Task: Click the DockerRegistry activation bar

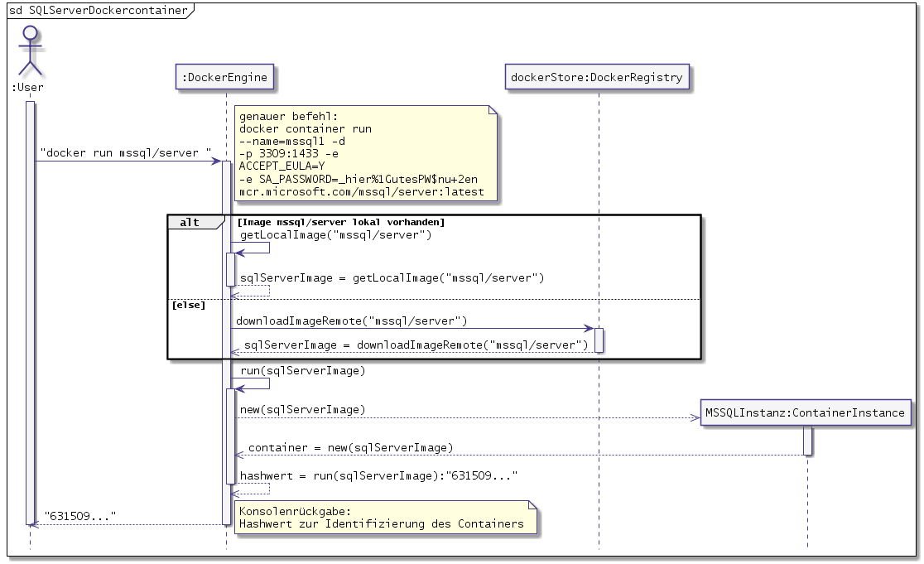Action: pos(599,340)
